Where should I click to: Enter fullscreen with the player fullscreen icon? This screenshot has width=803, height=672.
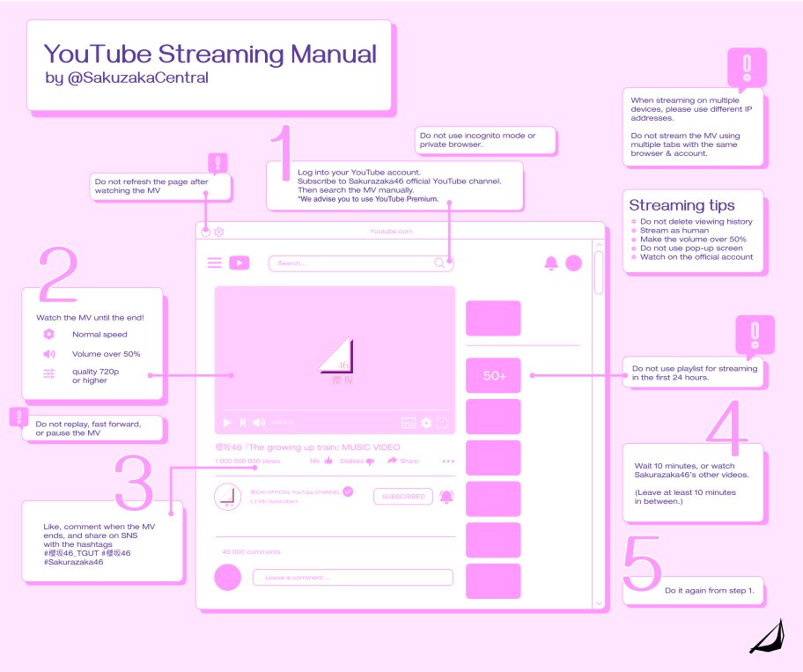point(442,423)
